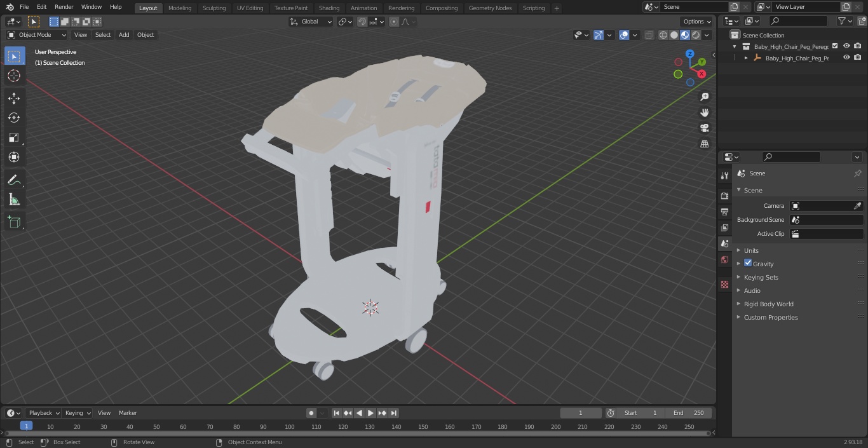Toggle camera view icon in viewport
The height and width of the screenshot is (448, 868).
coord(704,128)
